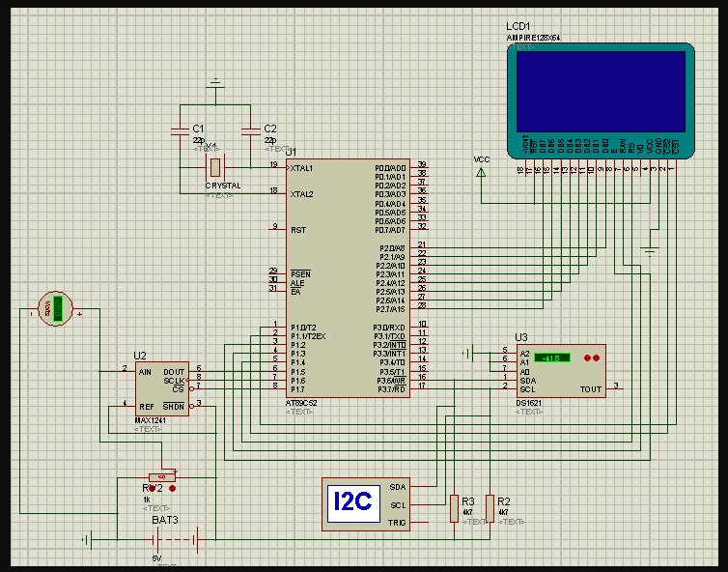Click the TRIG pin on I2C debugger
Viewport: 728px width, 572px height.
[x=397, y=523]
